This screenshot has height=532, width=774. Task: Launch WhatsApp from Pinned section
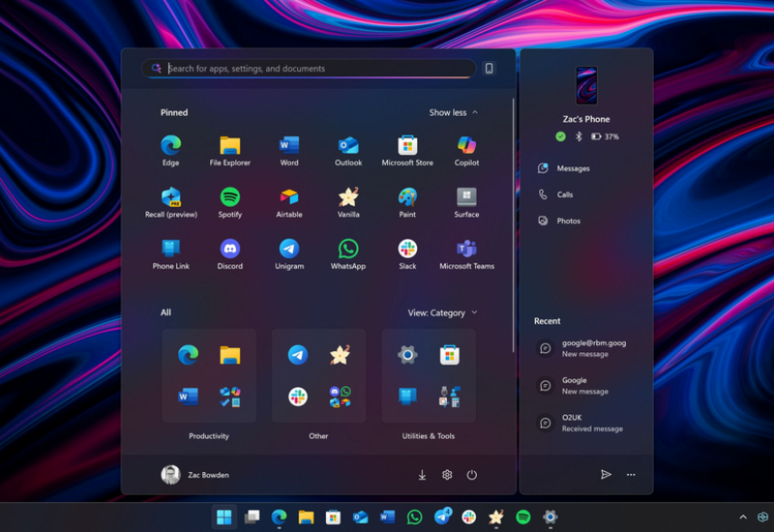click(x=348, y=254)
